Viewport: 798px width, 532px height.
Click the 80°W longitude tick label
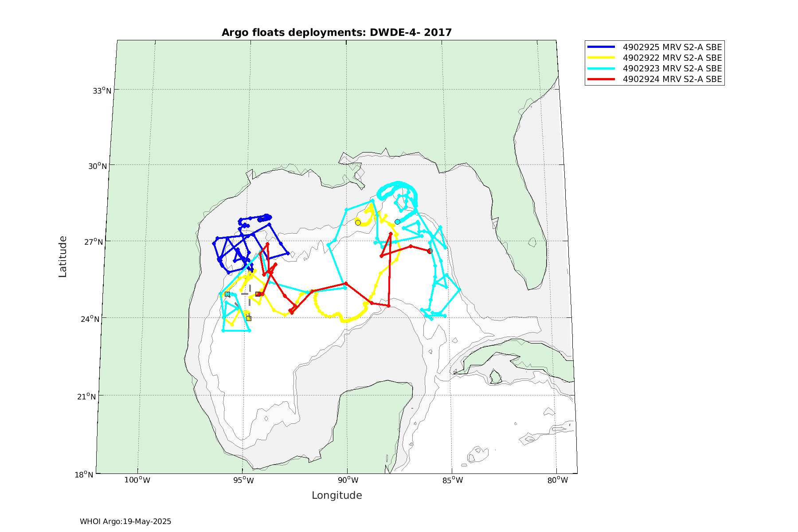(x=557, y=480)
